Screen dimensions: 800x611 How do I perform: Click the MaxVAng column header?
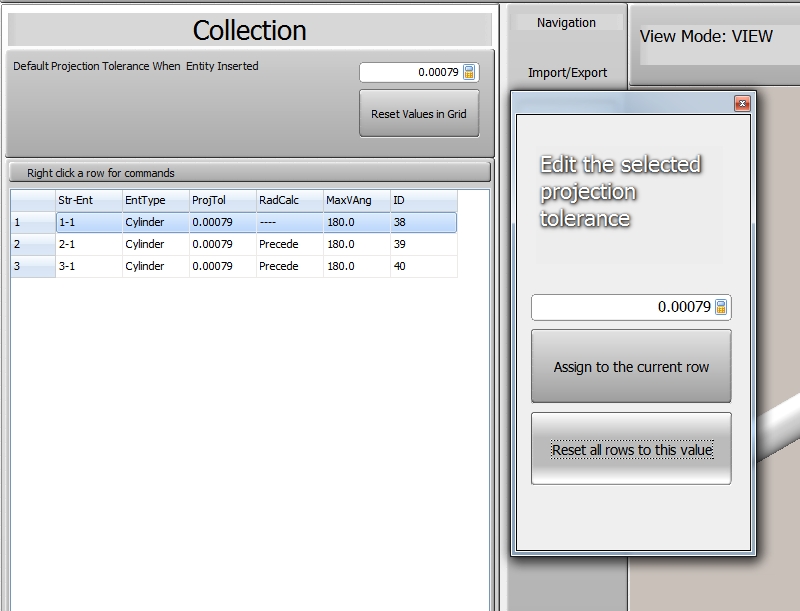coord(356,200)
